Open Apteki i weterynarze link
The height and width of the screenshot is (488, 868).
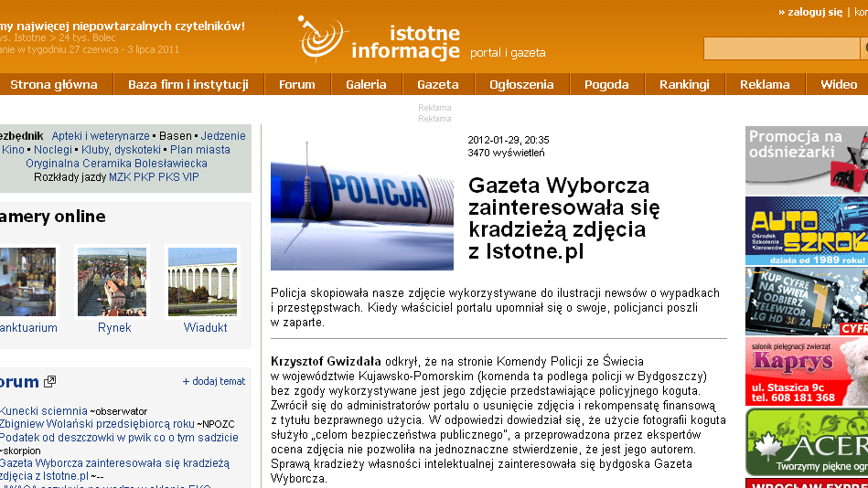101,136
